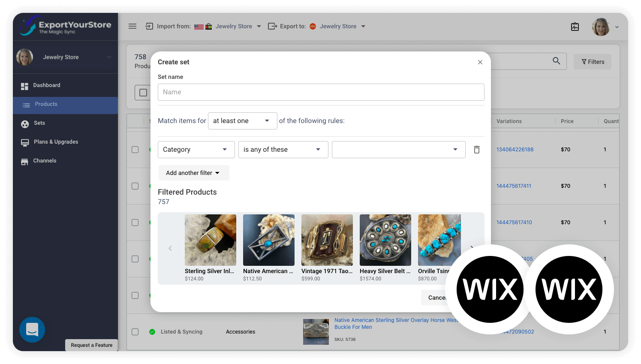Open the sidebar hamburger menu
This screenshot has width=641, height=364.
tap(132, 26)
